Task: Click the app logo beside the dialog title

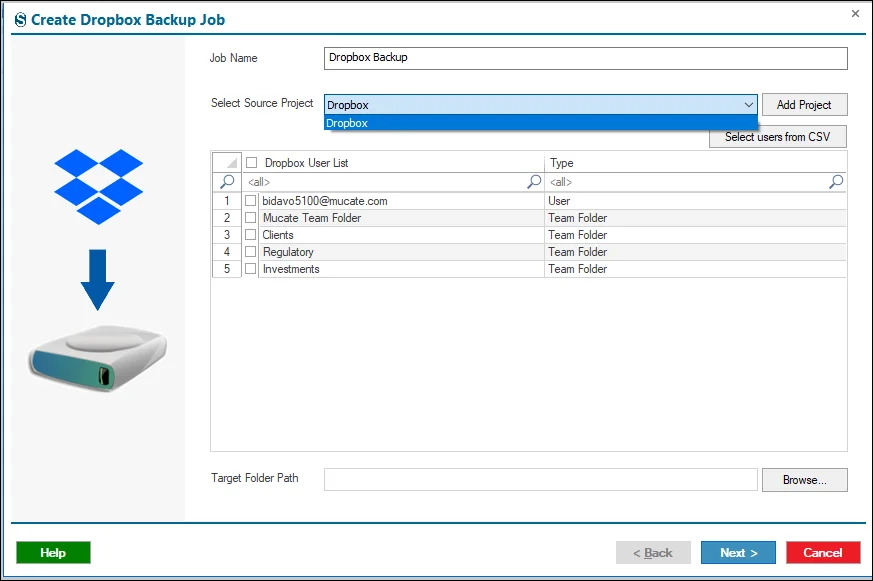Action: tap(21, 19)
